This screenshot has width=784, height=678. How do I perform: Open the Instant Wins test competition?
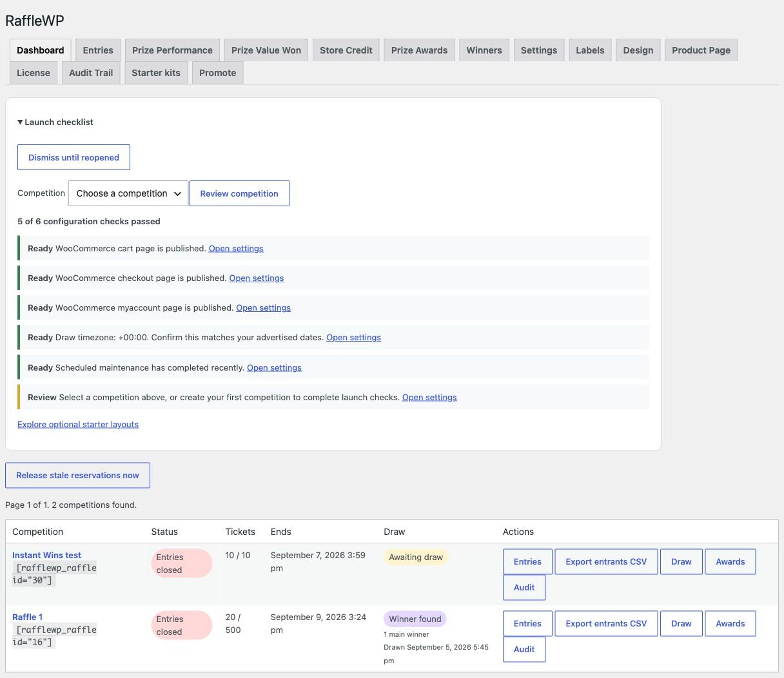[x=46, y=555]
